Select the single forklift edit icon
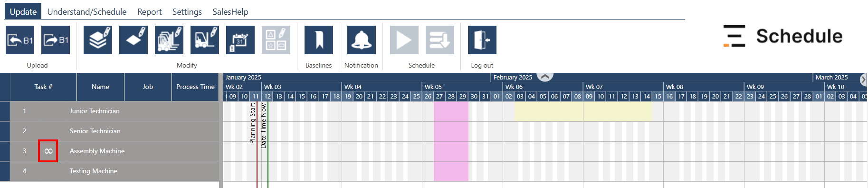The height and width of the screenshot is (188, 868). click(x=205, y=40)
